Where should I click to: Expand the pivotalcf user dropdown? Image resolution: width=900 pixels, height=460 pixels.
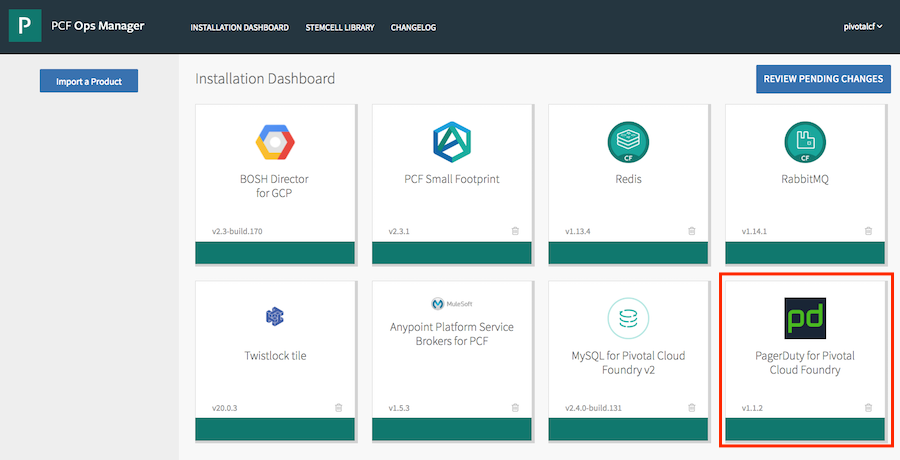coord(863,27)
